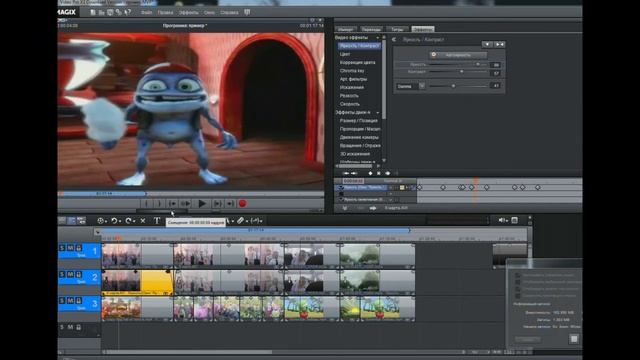Open redo history dropdown arrow
This screenshot has width=640, height=360.
[x=134, y=222]
